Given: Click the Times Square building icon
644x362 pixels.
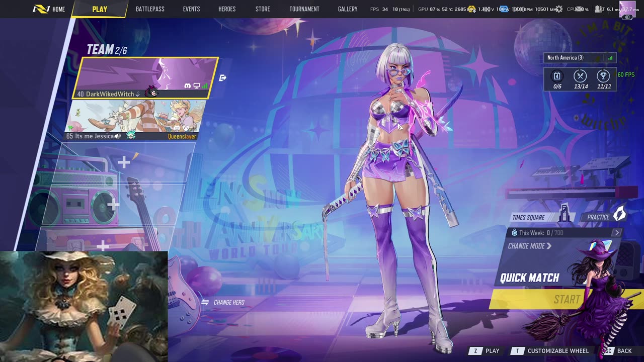Looking at the screenshot, I should click(565, 213).
